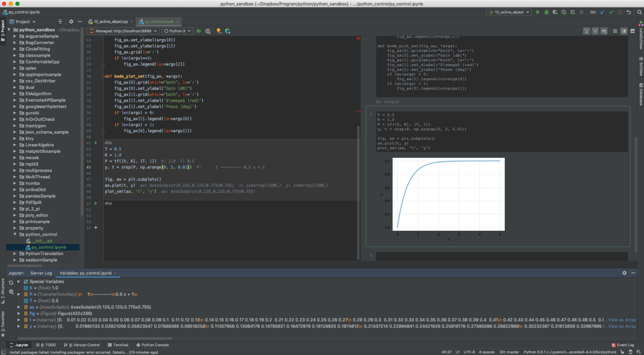The width and height of the screenshot is (644, 355).
Task: Start debugging with the green bug icon
Action: pos(546,12)
